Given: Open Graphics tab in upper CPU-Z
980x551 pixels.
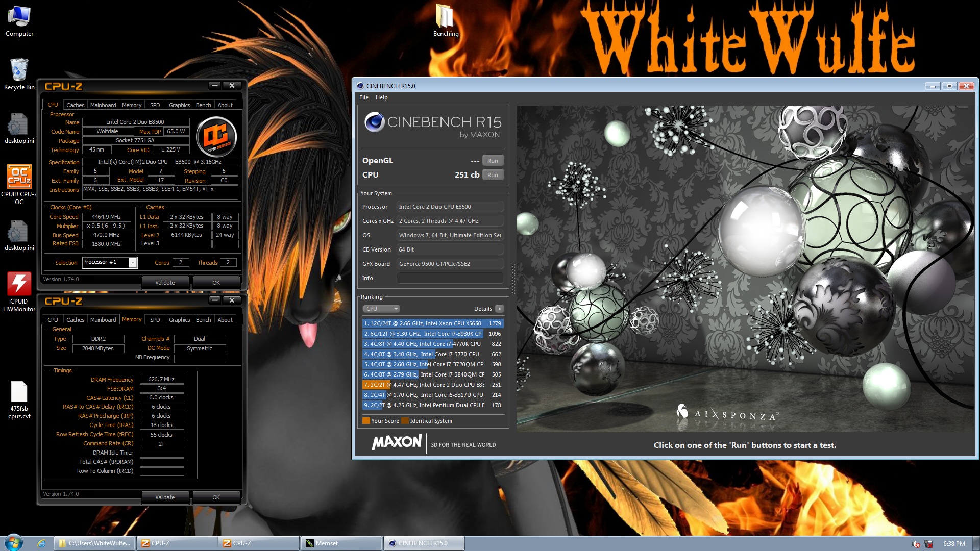Looking at the screenshot, I should (x=180, y=105).
